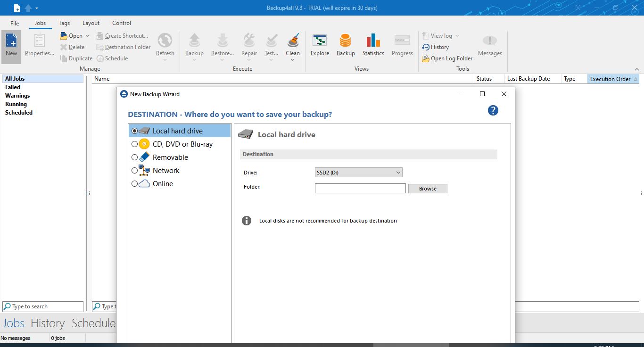Select the Online destination option

(x=180, y=184)
